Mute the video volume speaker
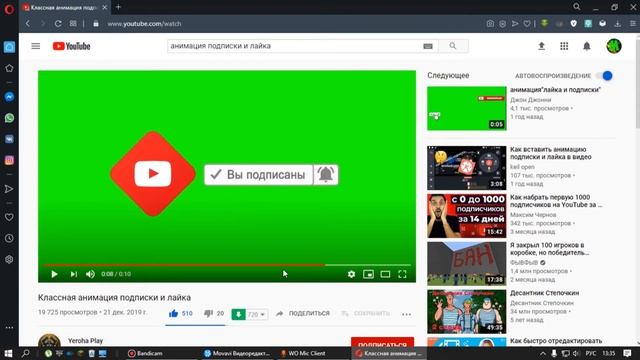The image size is (640, 360). click(91, 274)
